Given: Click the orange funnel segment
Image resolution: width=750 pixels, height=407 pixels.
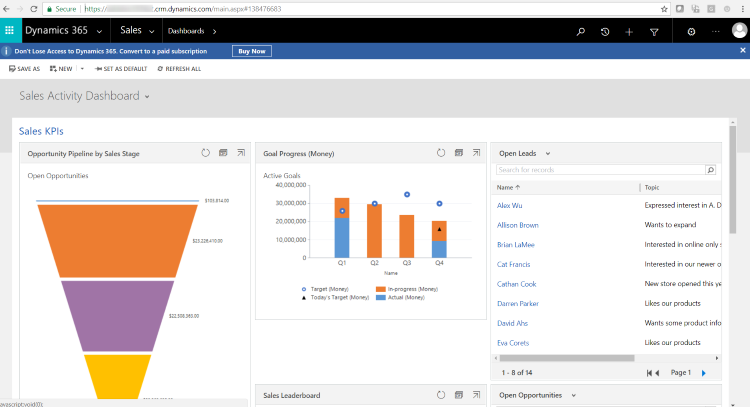Looking at the screenshot, I should pos(117,241).
